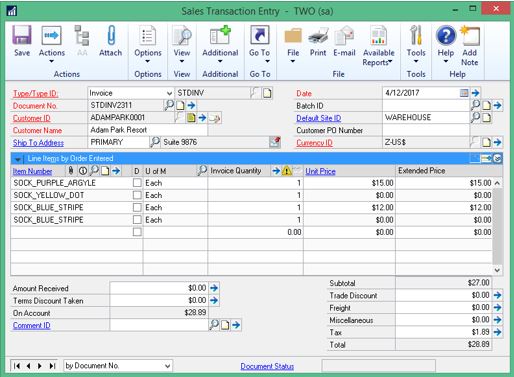
Task: Collapse the Line Items by Order Entered arrow
Action: (18, 159)
